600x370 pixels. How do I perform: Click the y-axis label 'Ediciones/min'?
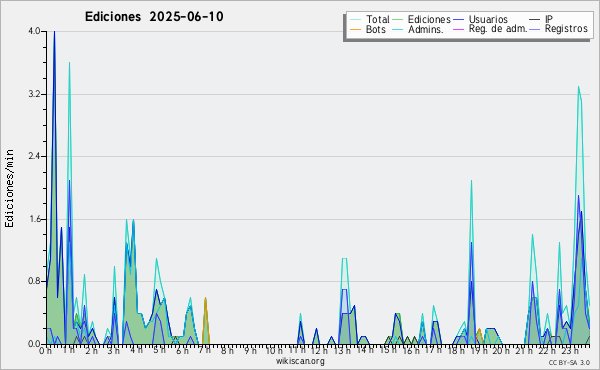tap(9, 188)
